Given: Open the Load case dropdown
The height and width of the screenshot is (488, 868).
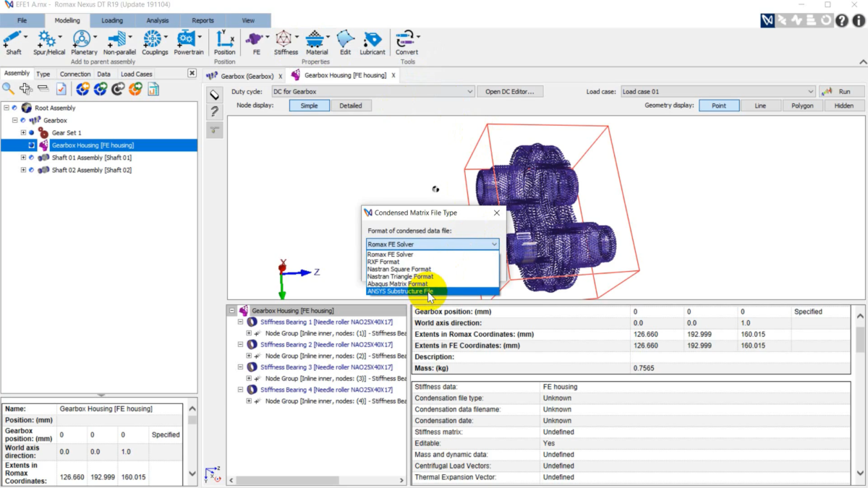Looking at the screenshot, I should click(718, 92).
